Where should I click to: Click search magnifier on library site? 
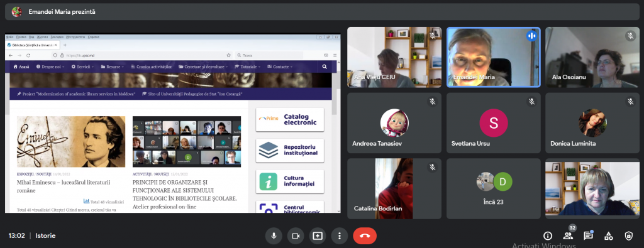coord(325,67)
